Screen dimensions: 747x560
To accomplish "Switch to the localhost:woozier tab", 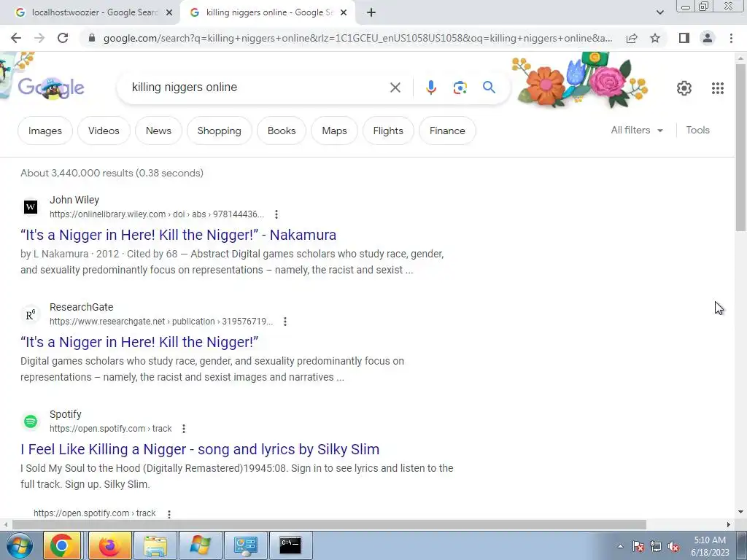I will (88, 13).
